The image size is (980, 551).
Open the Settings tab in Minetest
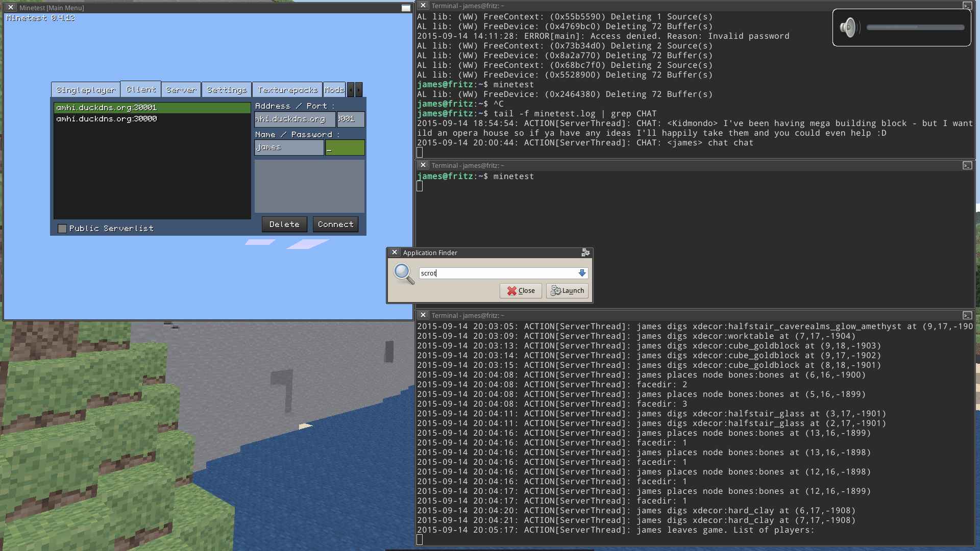[x=227, y=90]
